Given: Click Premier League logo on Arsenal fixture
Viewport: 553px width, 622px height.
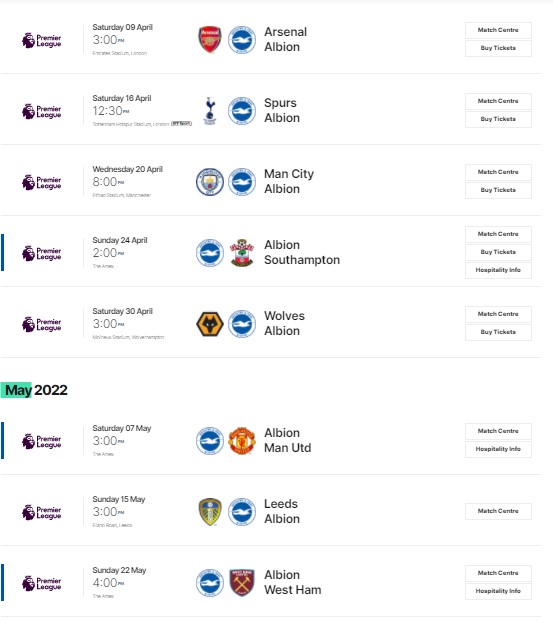Looking at the screenshot, I should click(x=41, y=40).
